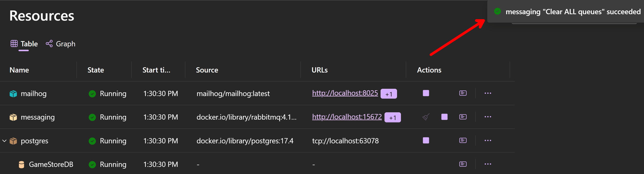Stop the postgres resource
The height and width of the screenshot is (174, 644).
click(426, 140)
